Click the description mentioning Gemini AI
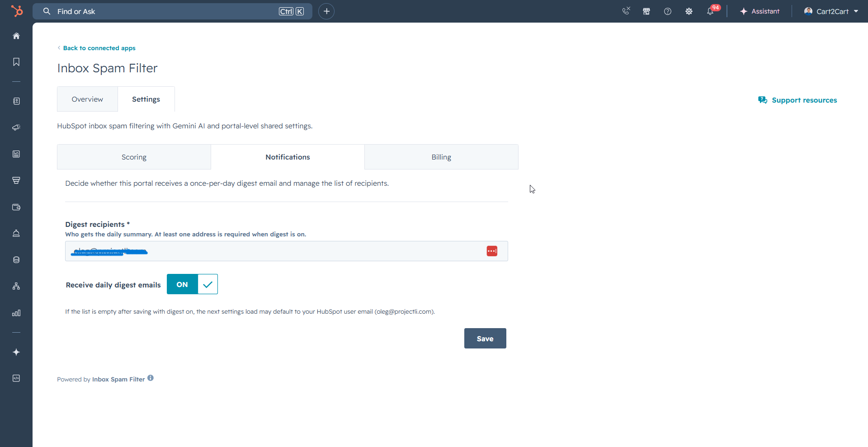 tap(185, 126)
